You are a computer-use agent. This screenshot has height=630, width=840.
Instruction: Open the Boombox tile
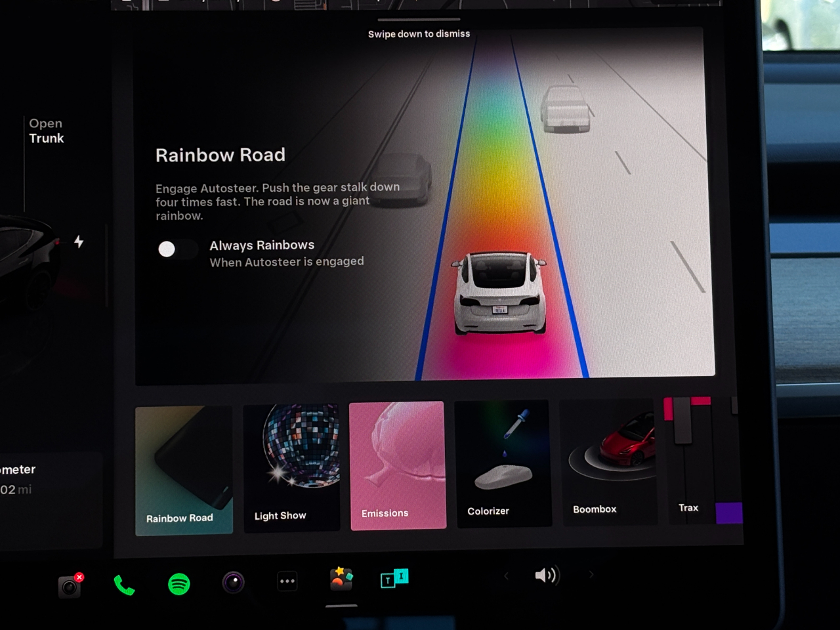tap(608, 461)
